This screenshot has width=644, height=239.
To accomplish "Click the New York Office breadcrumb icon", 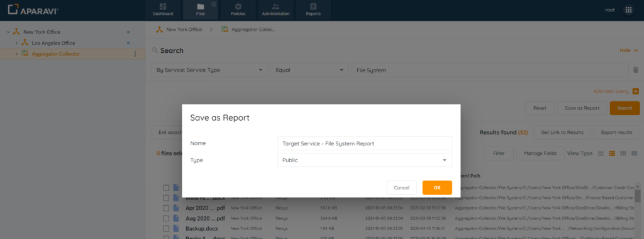I will click(x=158, y=30).
